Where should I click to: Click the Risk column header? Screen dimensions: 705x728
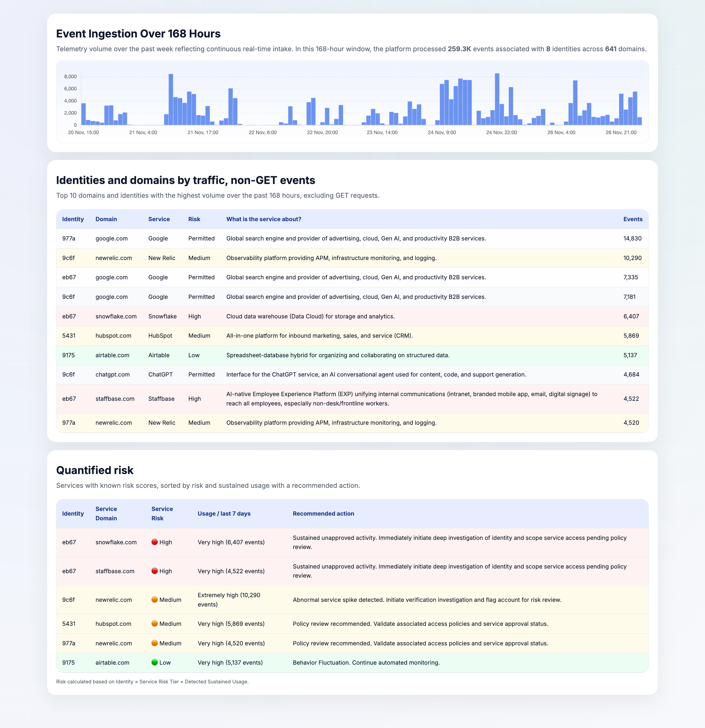point(194,219)
